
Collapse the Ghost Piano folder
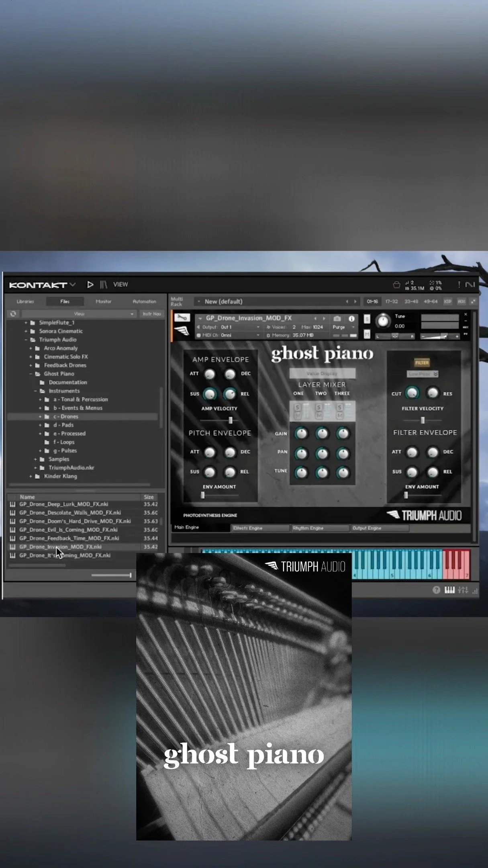[31, 374]
